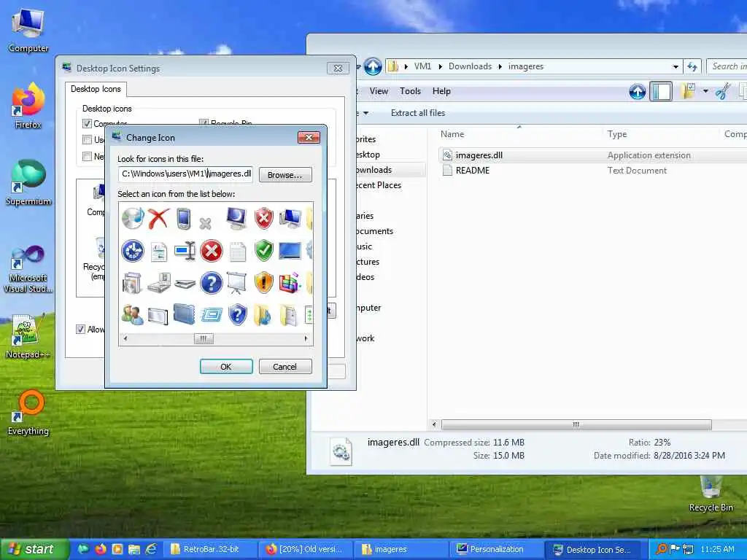Choose the PDA phone device icon

(185, 219)
